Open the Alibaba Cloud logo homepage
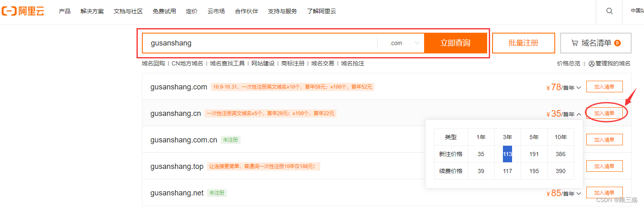 pyautogui.click(x=23, y=11)
